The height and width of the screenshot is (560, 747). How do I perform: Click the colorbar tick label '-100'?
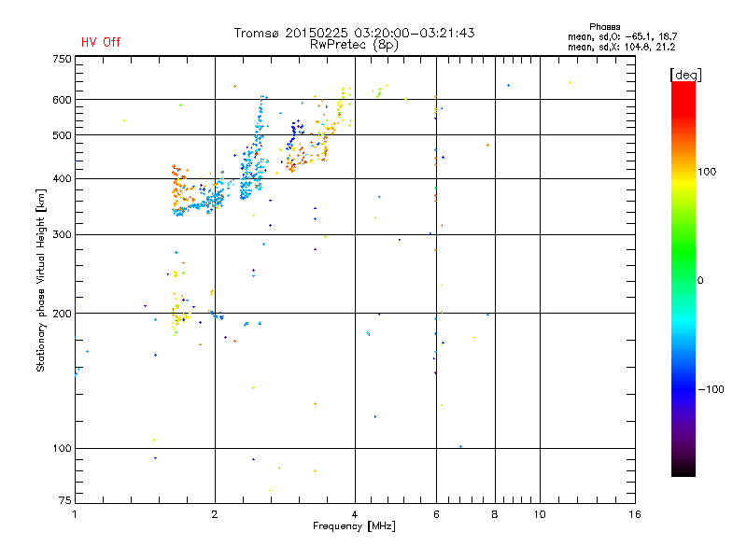point(711,389)
